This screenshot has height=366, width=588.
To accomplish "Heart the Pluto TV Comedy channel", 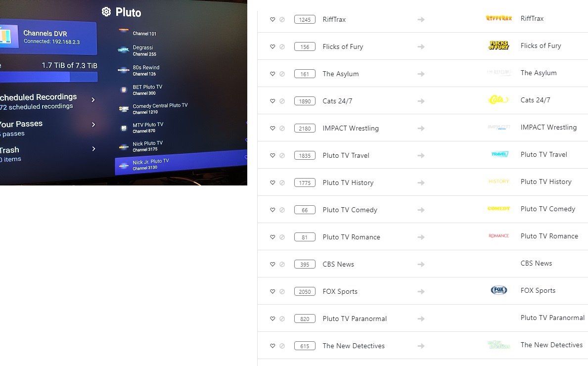I will coord(272,210).
